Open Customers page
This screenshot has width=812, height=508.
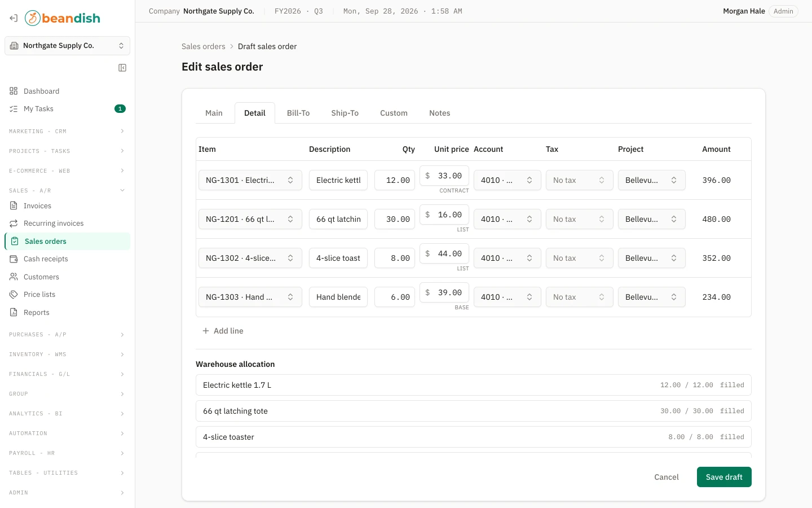(67, 277)
